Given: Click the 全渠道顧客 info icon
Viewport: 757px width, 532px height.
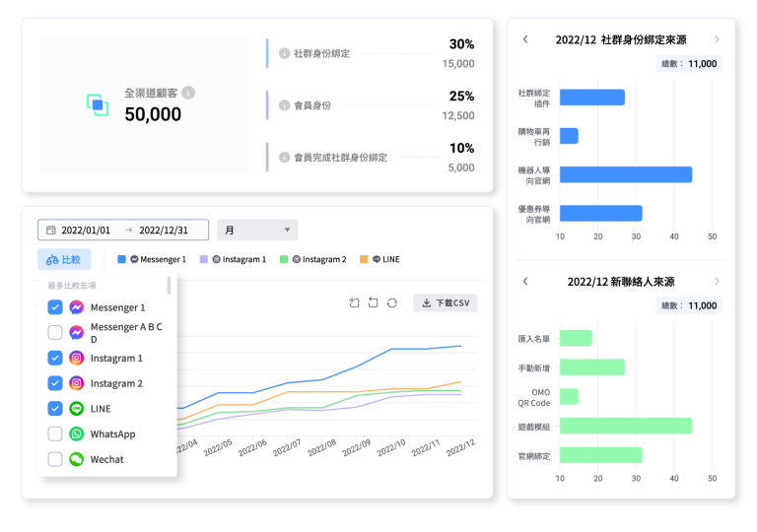Looking at the screenshot, I should (x=188, y=93).
